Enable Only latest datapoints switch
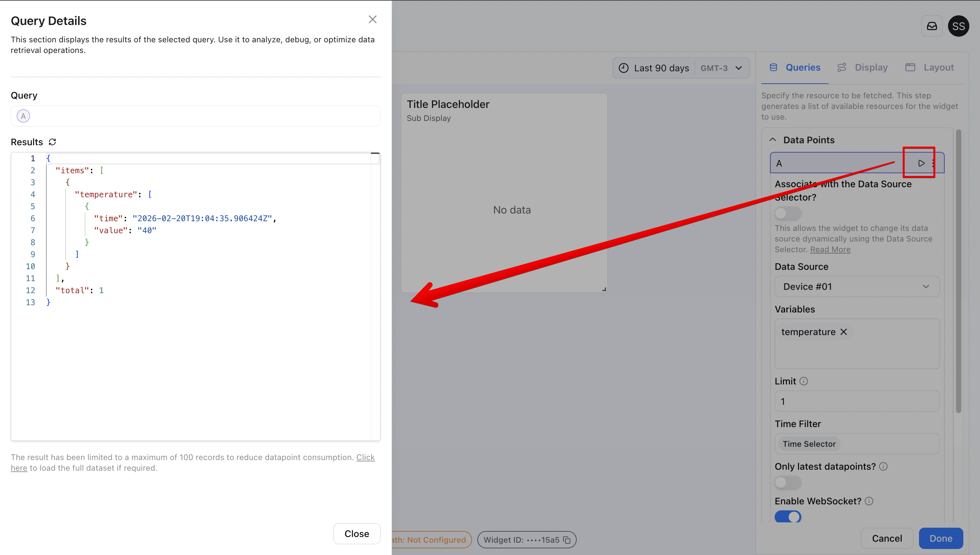The height and width of the screenshot is (555, 980). click(787, 482)
